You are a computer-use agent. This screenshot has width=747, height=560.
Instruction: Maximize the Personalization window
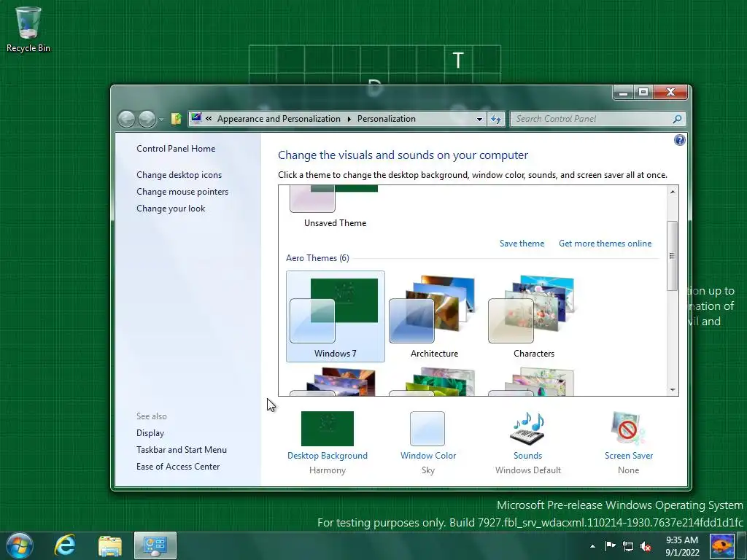[643, 93]
